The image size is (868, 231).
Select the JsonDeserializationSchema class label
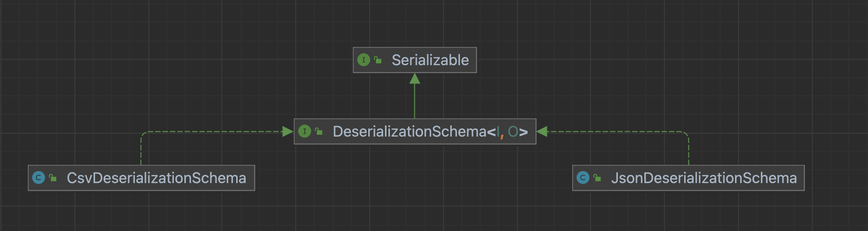[703, 178]
